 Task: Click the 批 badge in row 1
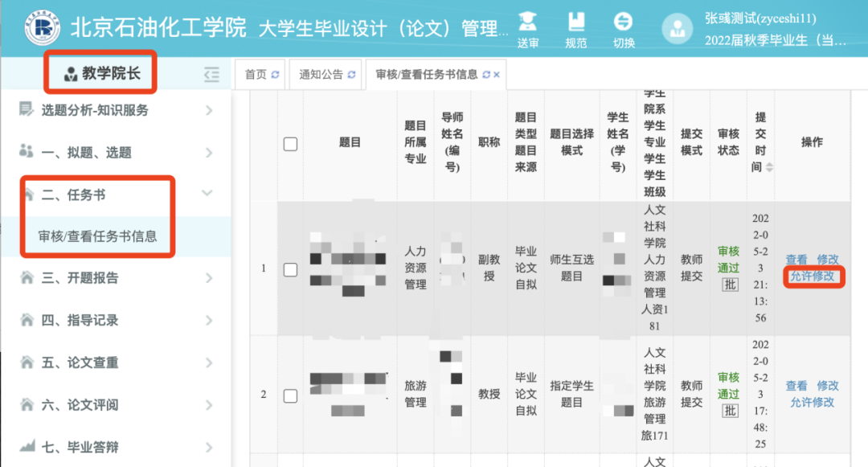tap(730, 285)
